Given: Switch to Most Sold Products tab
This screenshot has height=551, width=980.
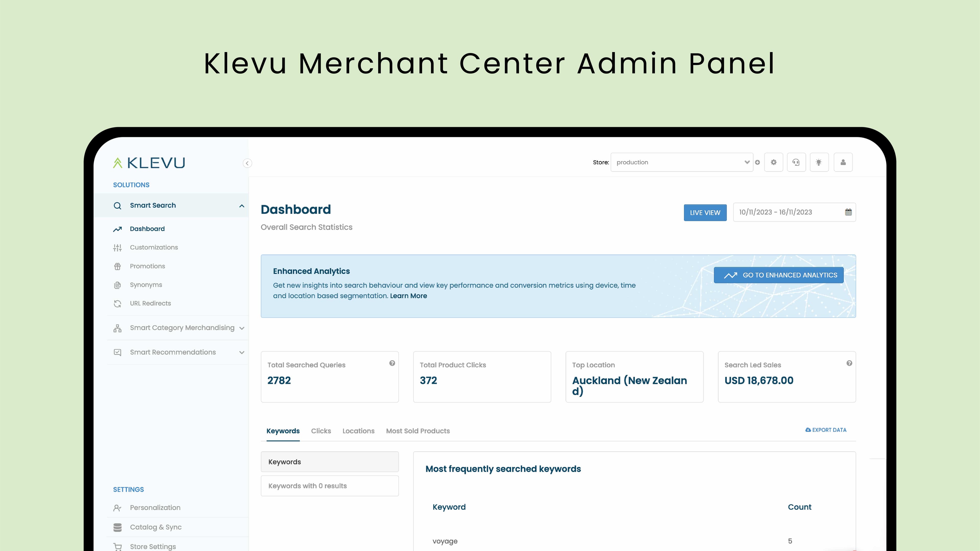Looking at the screenshot, I should (x=417, y=431).
